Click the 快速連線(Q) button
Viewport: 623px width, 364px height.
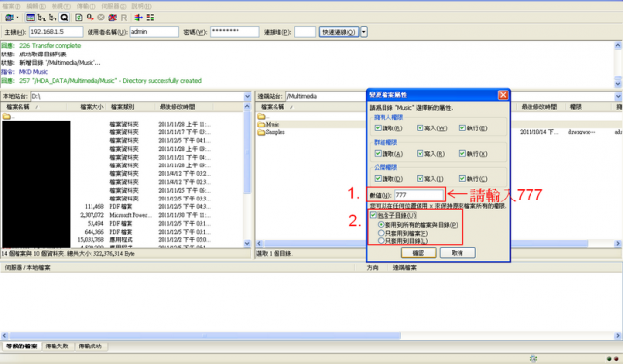pos(340,32)
